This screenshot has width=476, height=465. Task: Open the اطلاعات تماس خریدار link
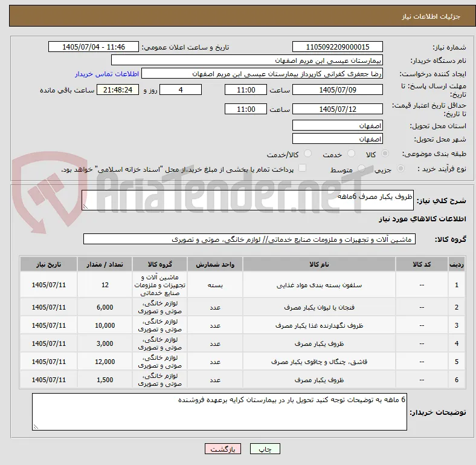[x=107, y=74]
